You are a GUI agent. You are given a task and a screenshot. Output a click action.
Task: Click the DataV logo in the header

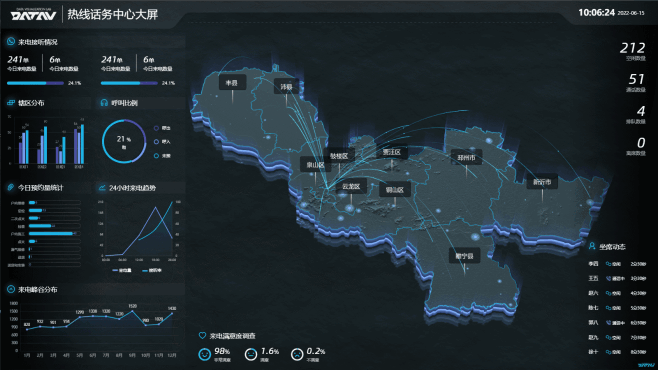click(33, 14)
